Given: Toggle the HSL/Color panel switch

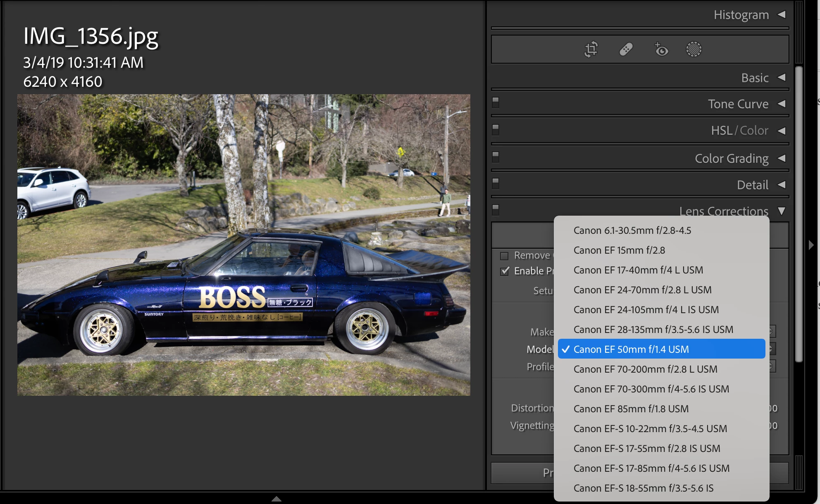Looking at the screenshot, I should (496, 129).
